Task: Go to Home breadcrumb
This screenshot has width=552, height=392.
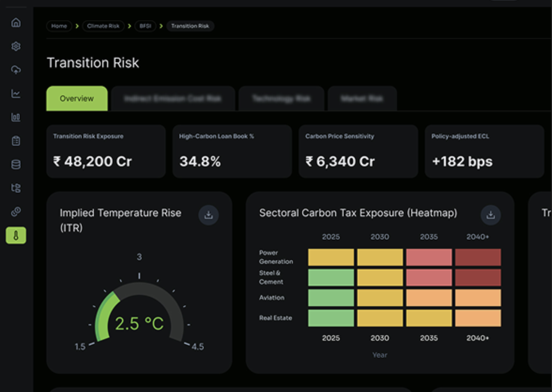Action: pyautogui.click(x=59, y=26)
